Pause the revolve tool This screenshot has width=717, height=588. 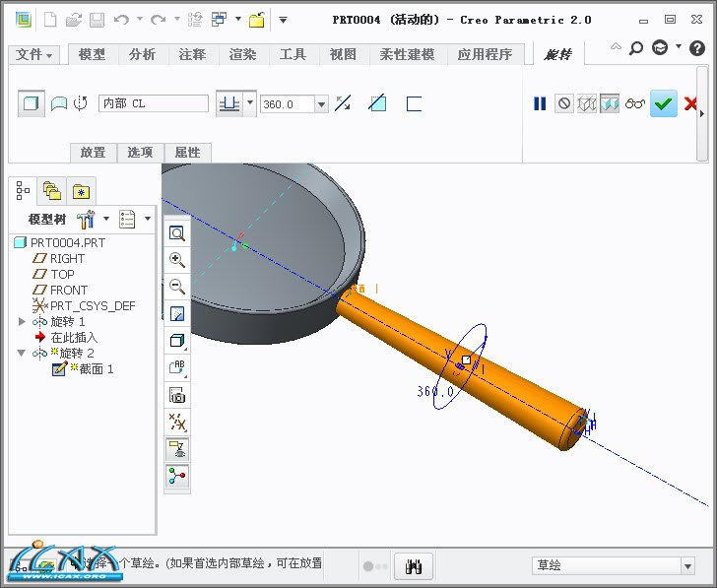540,103
